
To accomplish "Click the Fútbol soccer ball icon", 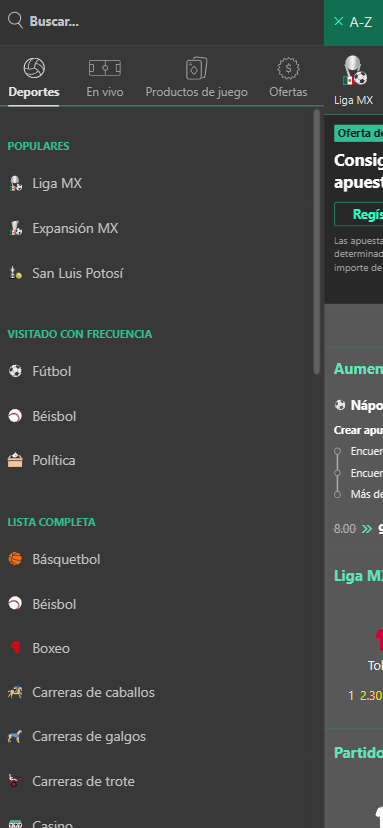I will pyautogui.click(x=15, y=371).
